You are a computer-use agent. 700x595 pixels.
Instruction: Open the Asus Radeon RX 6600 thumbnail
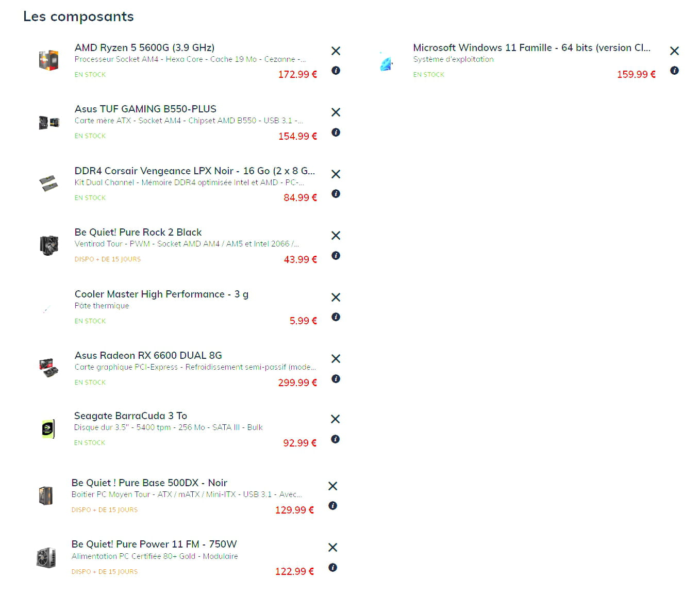point(49,368)
